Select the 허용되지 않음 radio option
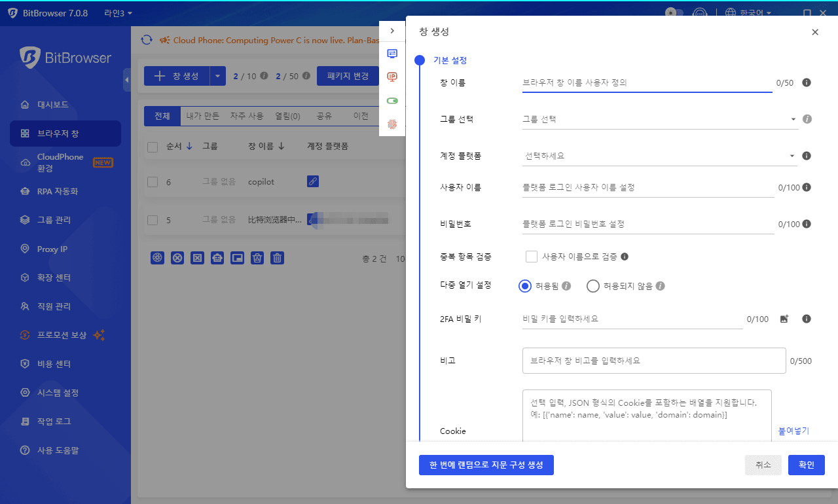The width and height of the screenshot is (838, 504). tap(593, 286)
